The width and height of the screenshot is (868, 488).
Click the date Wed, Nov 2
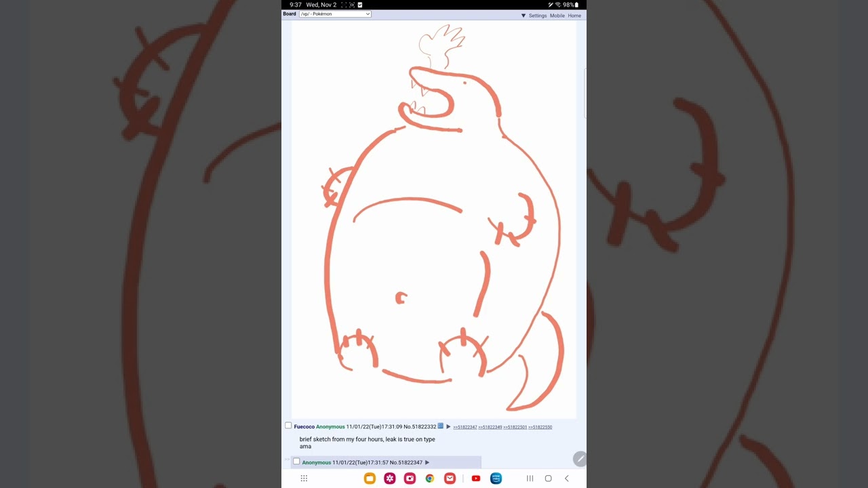[x=321, y=5]
